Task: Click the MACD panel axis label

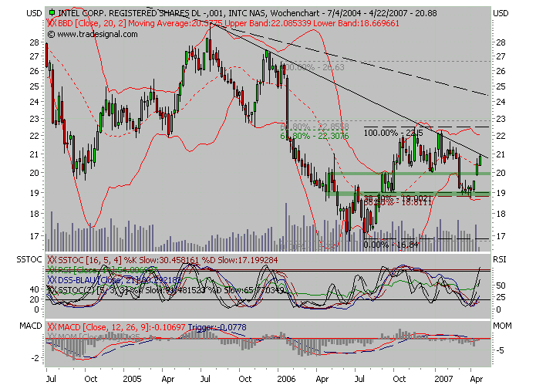Action: (31, 326)
